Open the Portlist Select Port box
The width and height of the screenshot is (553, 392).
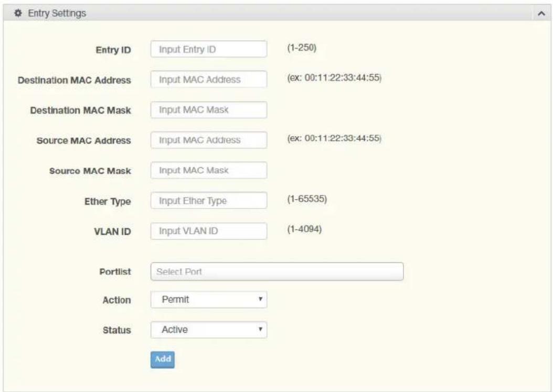point(277,271)
